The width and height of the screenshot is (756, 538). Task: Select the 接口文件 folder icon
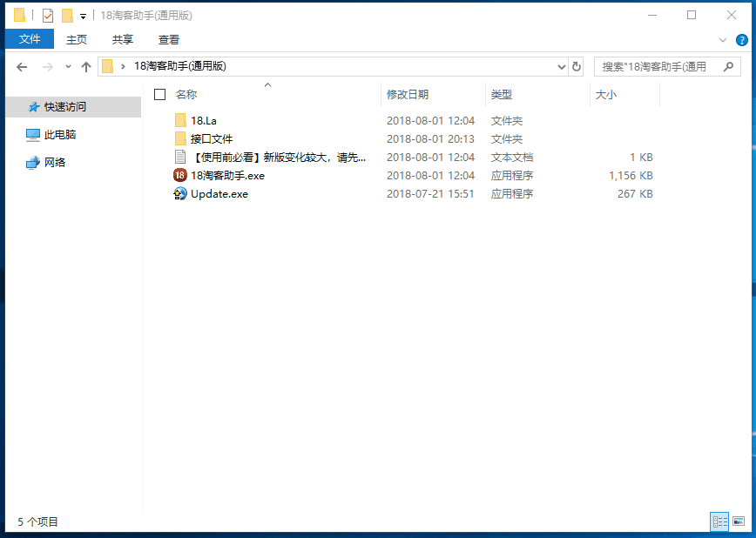coord(180,138)
